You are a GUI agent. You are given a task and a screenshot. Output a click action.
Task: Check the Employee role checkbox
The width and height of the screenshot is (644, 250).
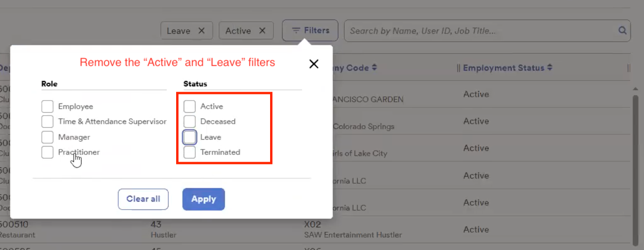[x=47, y=107]
